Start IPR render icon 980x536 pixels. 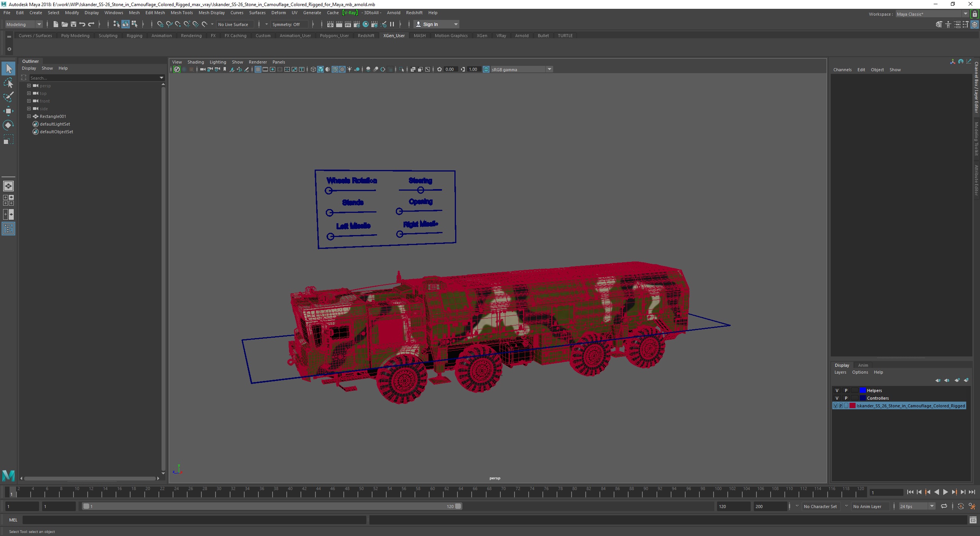(348, 24)
